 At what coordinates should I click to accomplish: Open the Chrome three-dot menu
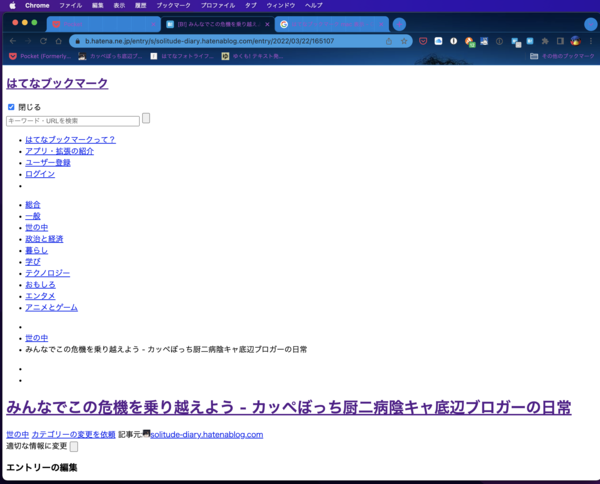coord(591,41)
